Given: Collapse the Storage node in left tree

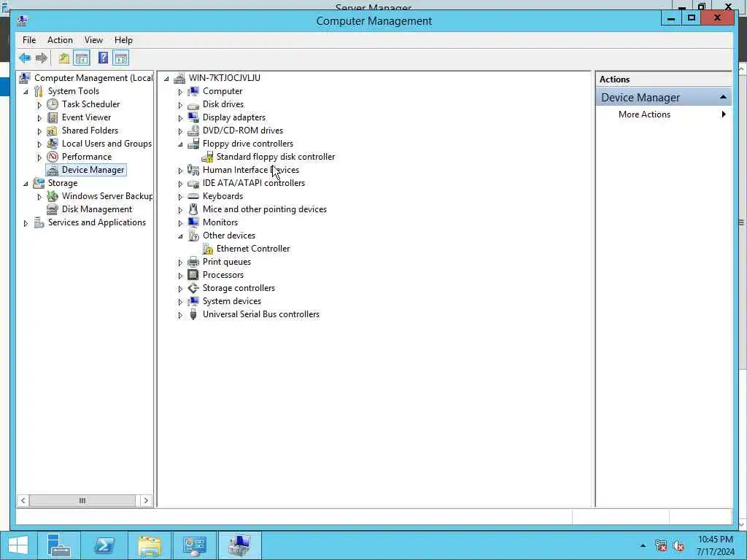Looking at the screenshot, I should [26, 183].
